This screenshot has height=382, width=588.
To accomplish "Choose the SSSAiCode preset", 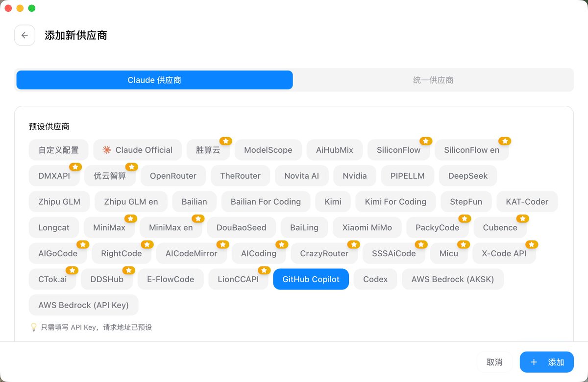I will coord(394,253).
